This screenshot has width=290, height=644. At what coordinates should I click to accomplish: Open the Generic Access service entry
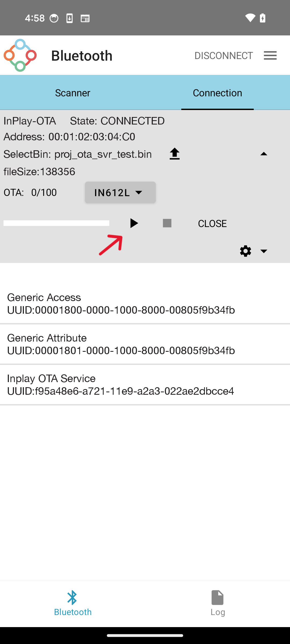pyautogui.click(x=145, y=304)
